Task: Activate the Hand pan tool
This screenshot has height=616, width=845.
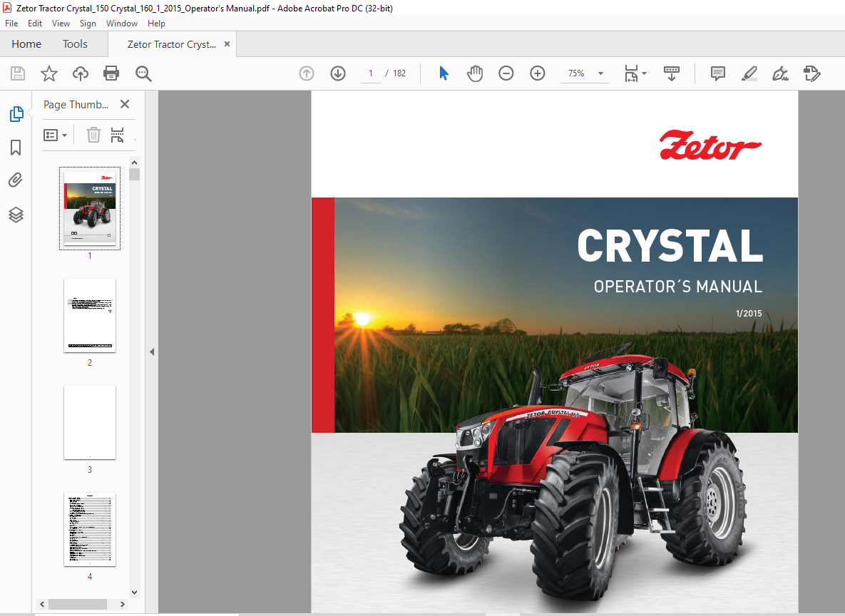Action: tap(475, 73)
